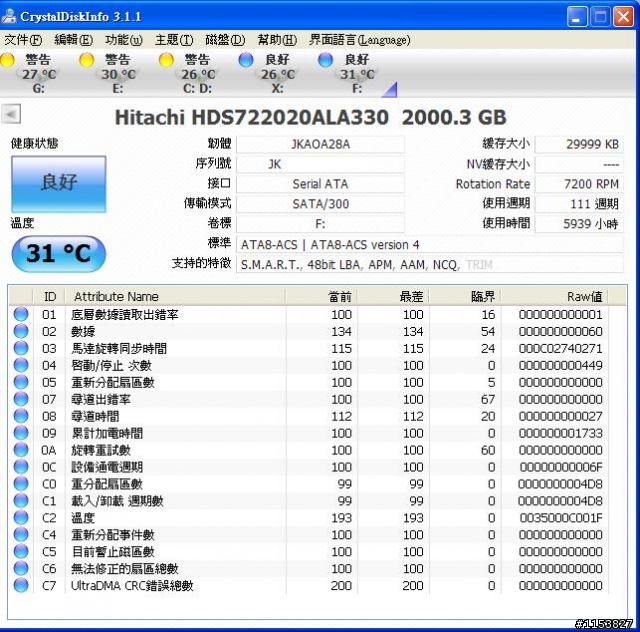Click the 最差 column header
Viewport: 640px width, 632px height.
point(393,296)
